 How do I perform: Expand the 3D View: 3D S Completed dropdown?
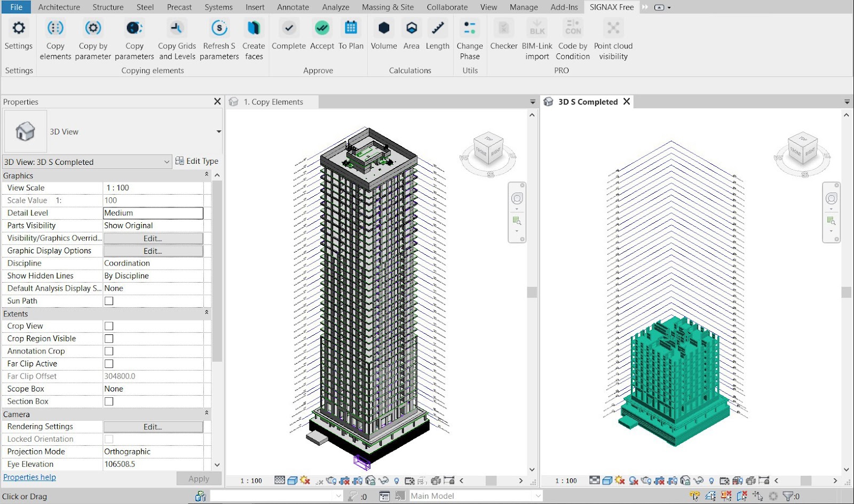point(167,162)
